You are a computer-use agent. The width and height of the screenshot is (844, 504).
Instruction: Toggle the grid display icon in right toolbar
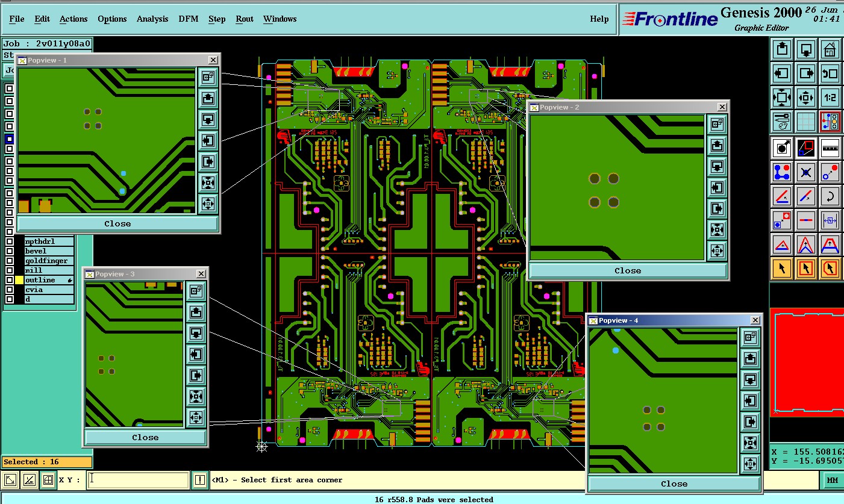[x=806, y=121]
